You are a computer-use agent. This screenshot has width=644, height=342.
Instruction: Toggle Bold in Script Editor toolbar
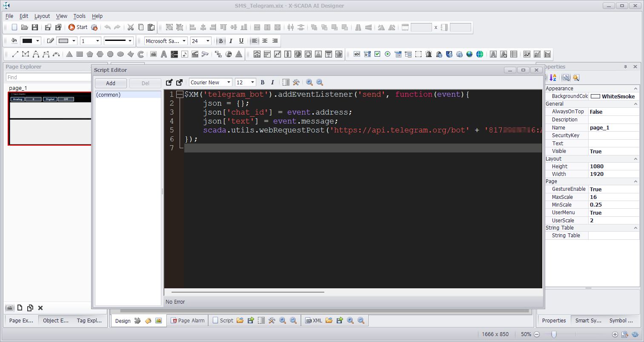coord(263,82)
